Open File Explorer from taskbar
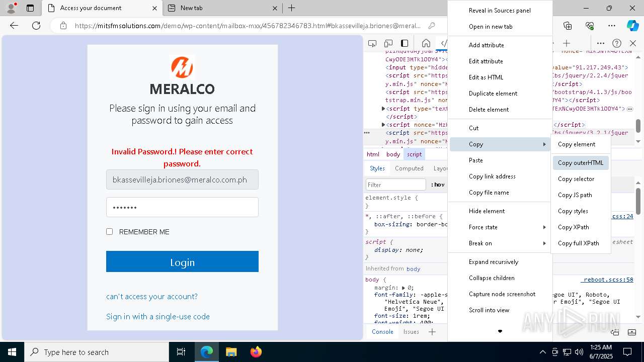The image size is (644, 362). 231,352
